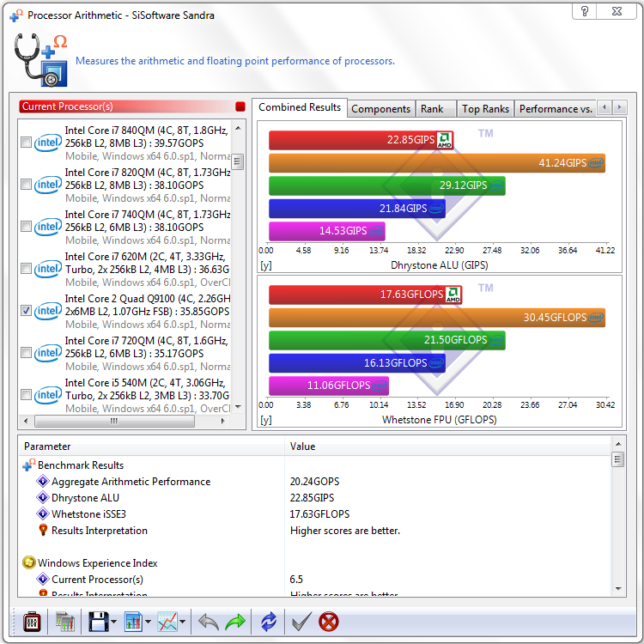Click the processor list horizontal scrollbar thumb
644x644 pixels.
pos(114,421)
